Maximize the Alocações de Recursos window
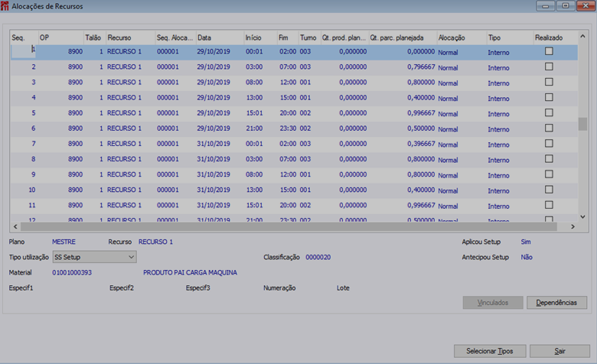This screenshot has width=597, height=364. click(x=566, y=5)
